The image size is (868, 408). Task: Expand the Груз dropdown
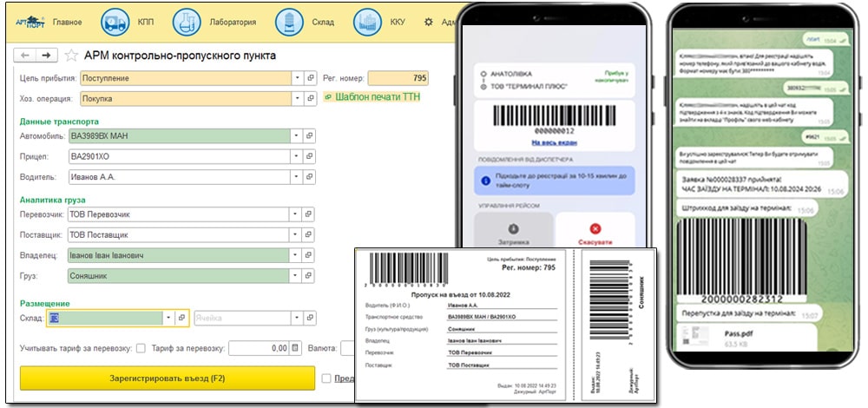coord(296,276)
